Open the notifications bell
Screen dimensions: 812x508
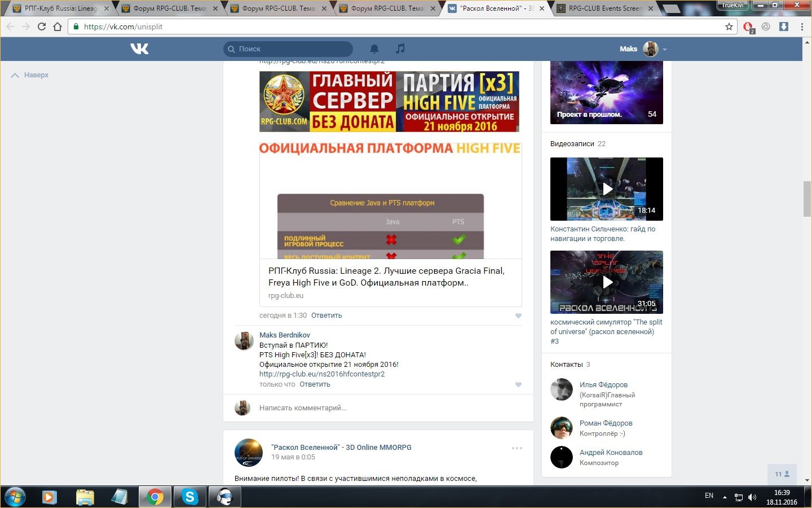coord(374,49)
